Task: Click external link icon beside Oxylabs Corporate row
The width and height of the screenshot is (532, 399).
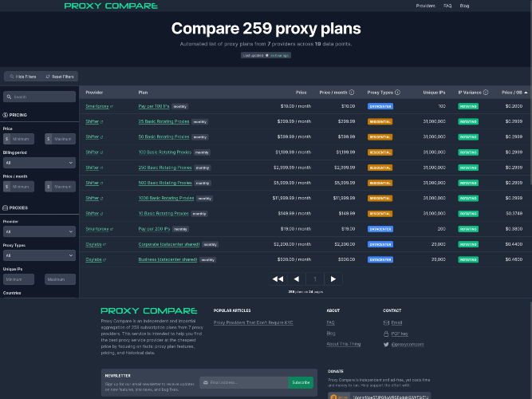Action: coord(104,244)
